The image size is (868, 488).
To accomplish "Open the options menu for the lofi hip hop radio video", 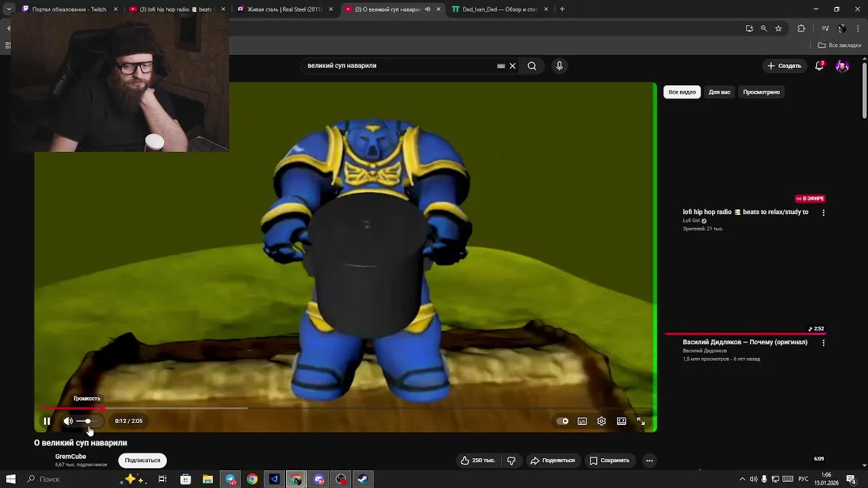I will 823,213.
